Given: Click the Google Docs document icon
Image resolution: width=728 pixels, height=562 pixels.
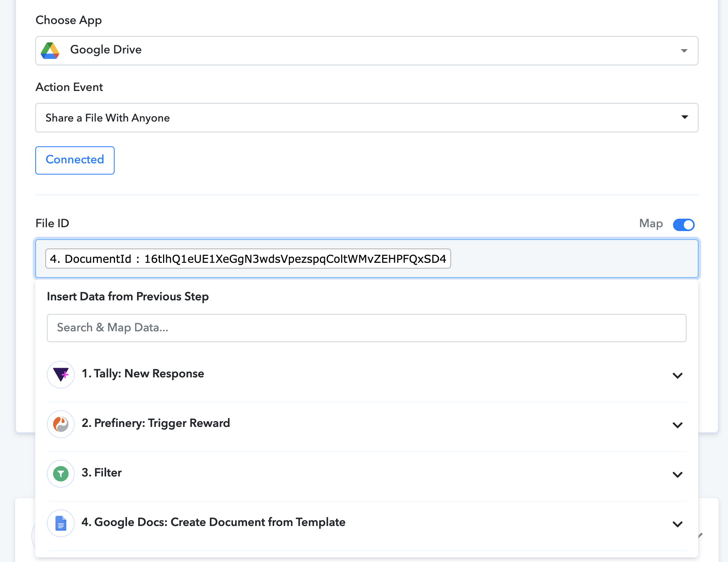Looking at the screenshot, I should click(61, 523).
